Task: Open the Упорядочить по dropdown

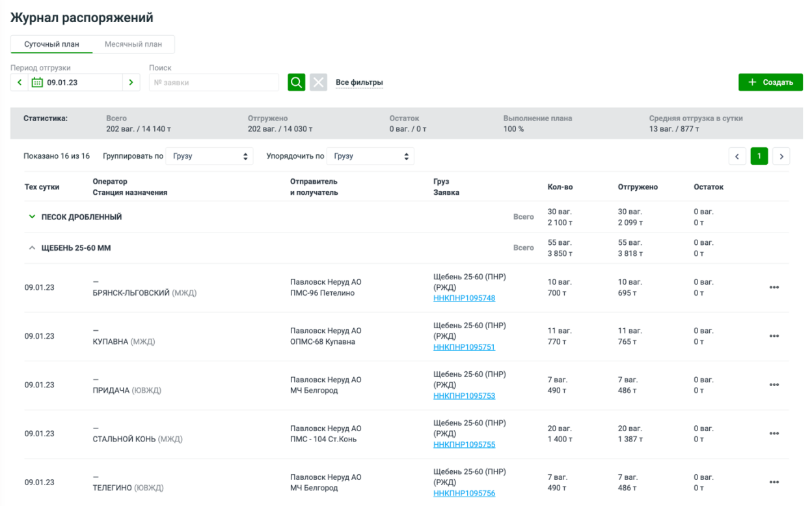Action: click(370, 156)
